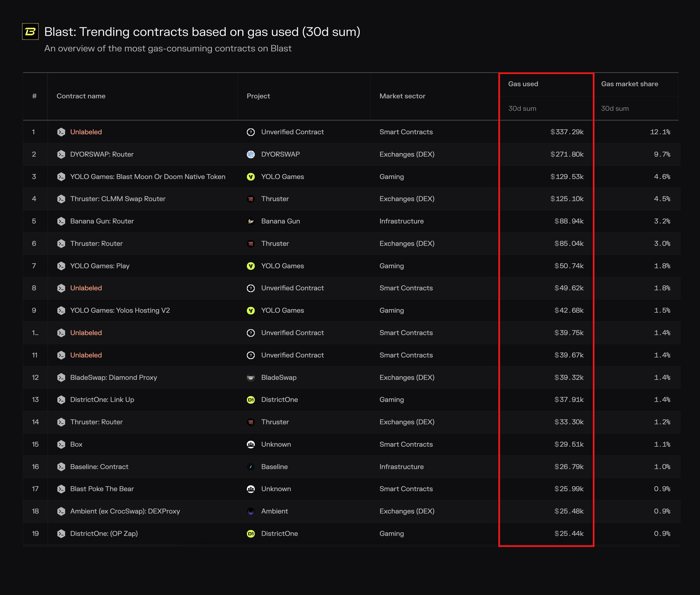Click the Project column header

(258, 96)
